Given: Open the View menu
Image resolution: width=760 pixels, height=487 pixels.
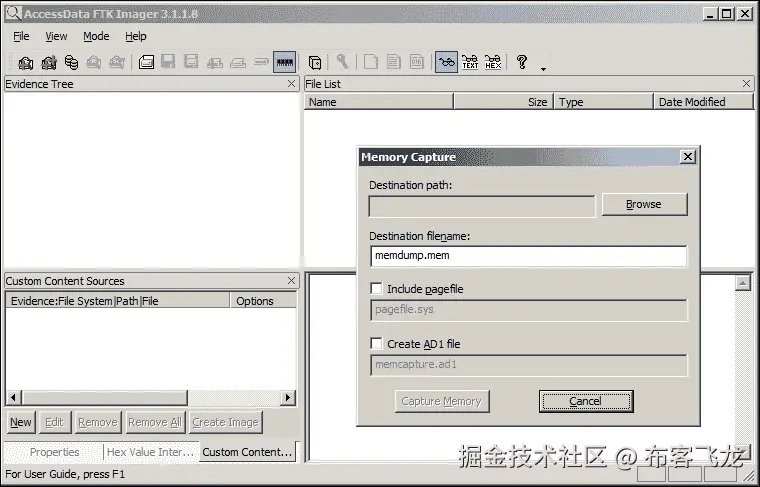Looking at the screenshot, I should coord(56,36).
